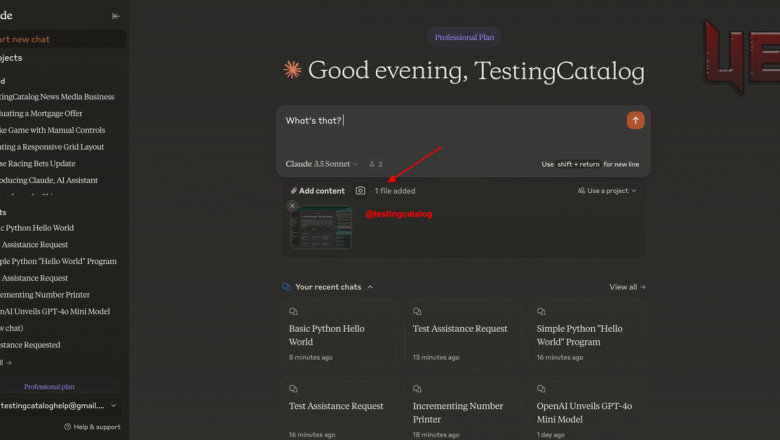Click the Help & support link
The image size is (780, 440).
point(93,427)
